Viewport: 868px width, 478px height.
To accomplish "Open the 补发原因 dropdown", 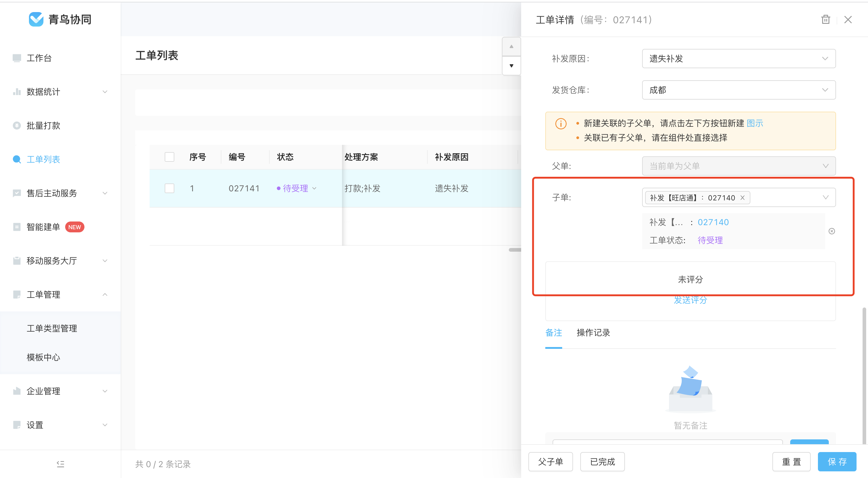I will [x=739, y=59].
